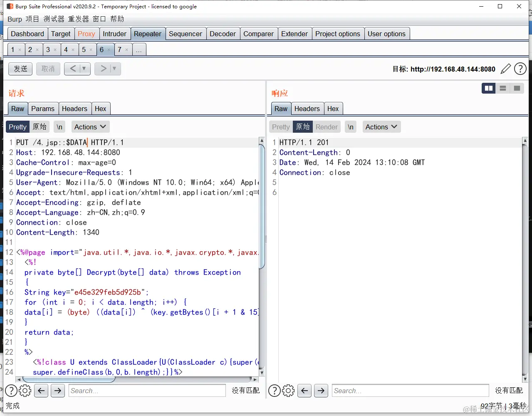Switch to Target tab
This screenshot has width=532, height=416.
point(61,34)
